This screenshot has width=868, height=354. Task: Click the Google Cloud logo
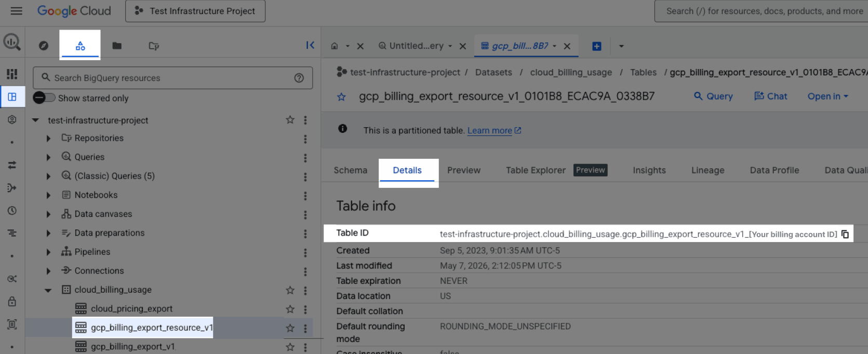(74, 11)
